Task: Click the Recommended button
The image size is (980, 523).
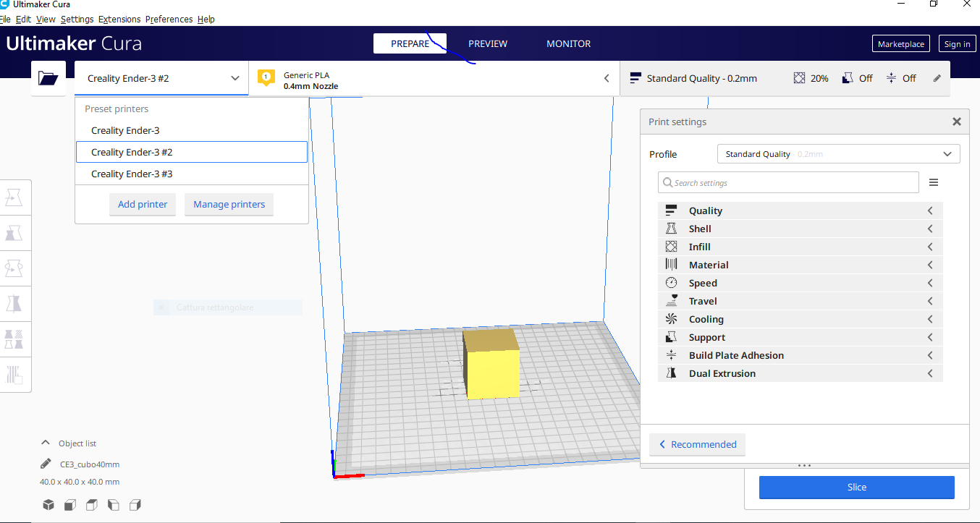Action: tap(697, 444)
